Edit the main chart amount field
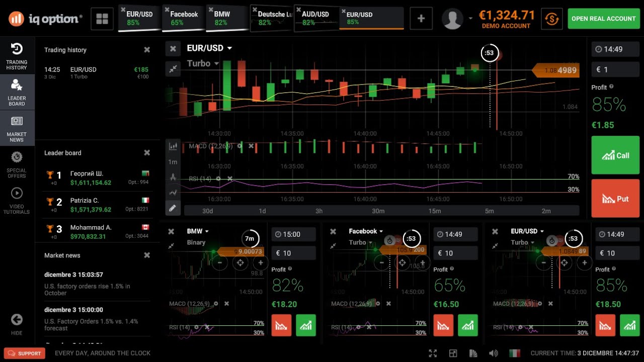This screenshot has height=362, width=644. pyautogui.click(x=615, y=69)
